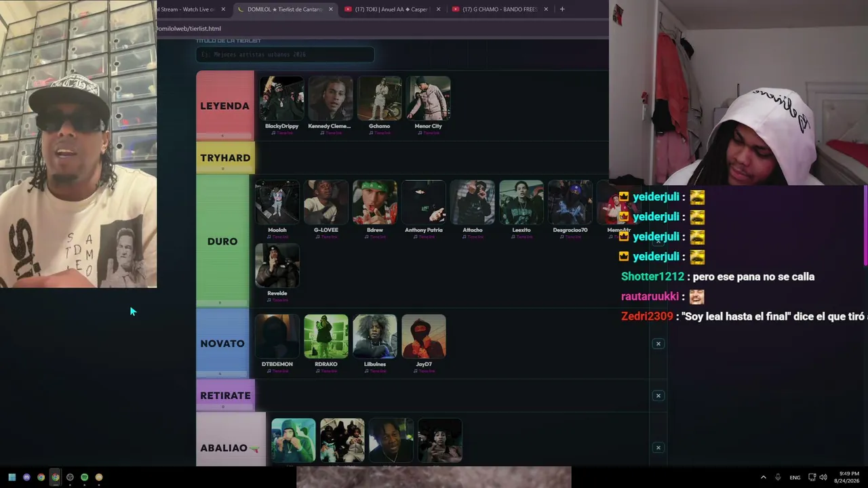This screenshot has width=868, height=488.
Task: Click the tierlist title input field
Action: [285, 54]
